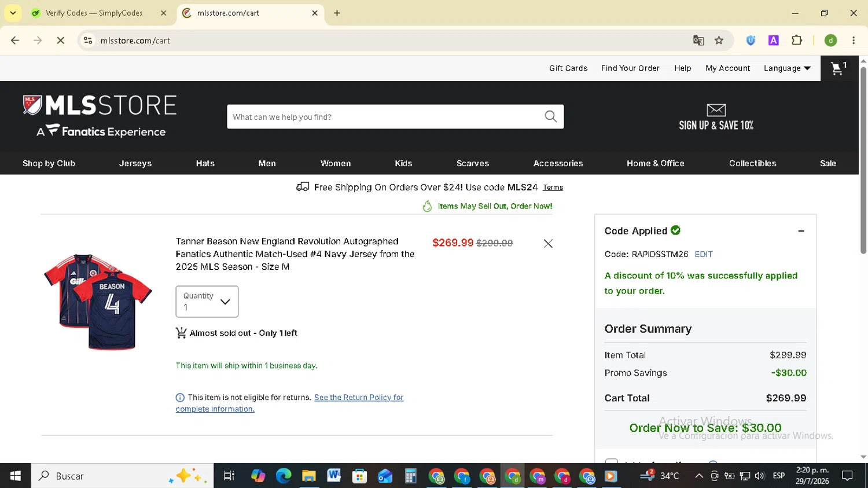Select the Promo Savings value -$30.00
The image size is (868, 488).
[789, 373]
